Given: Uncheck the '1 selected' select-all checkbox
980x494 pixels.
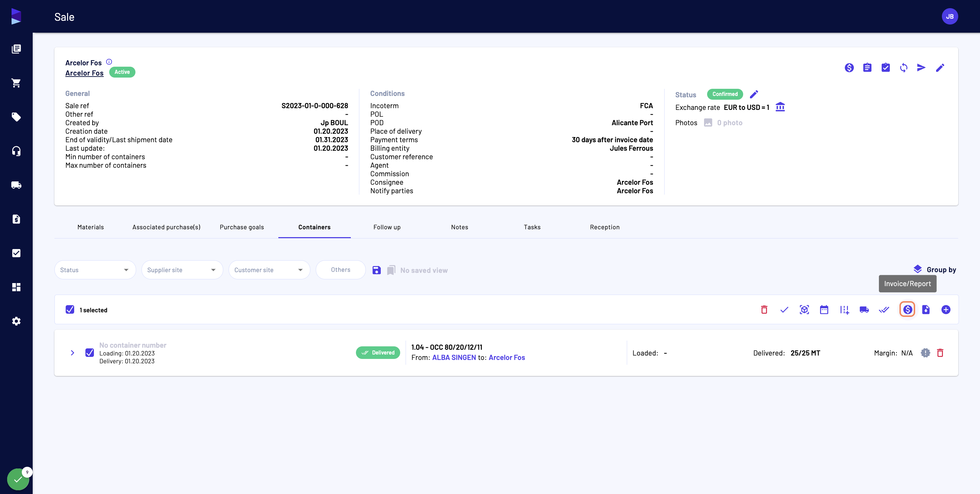Looking at the screenshot, I should [70, 310].
